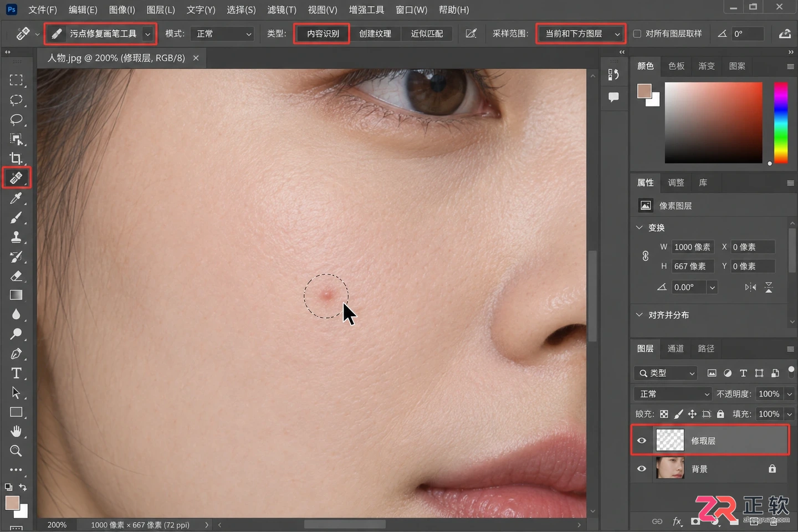This screenshot has width=798, height=532.
Task: Select the Crop tool
Action: point(16,158)
